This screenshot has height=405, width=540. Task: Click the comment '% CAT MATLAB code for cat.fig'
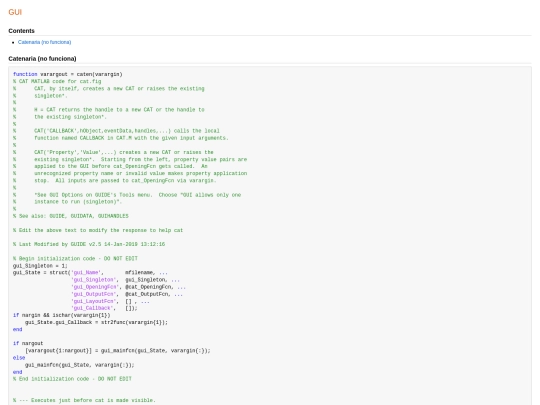(x=57, y=82)
